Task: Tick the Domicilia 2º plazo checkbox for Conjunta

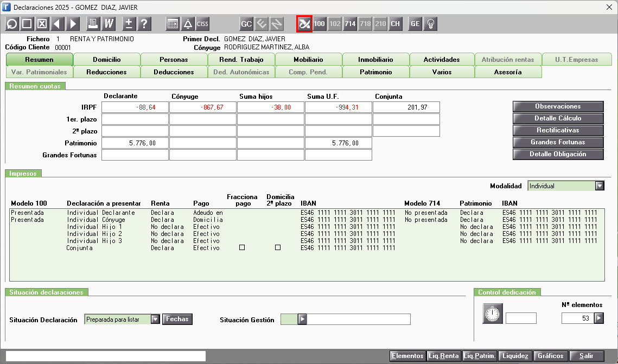Action: (x=278, y=247)
